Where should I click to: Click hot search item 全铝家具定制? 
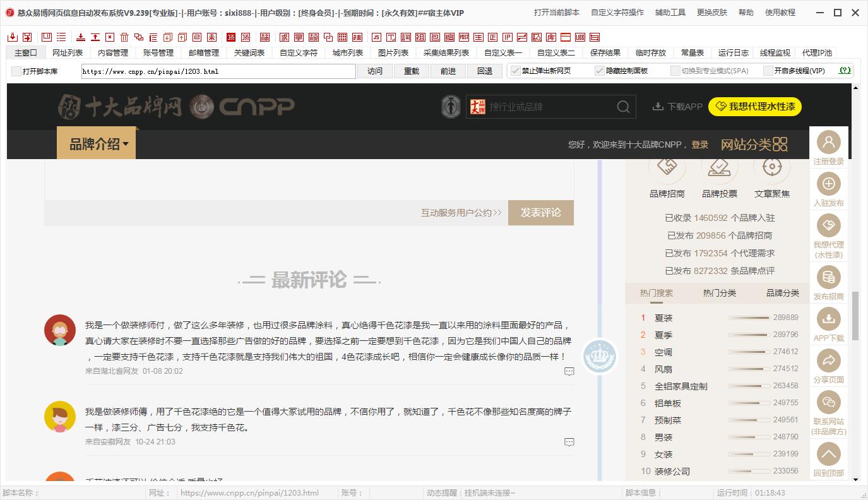click(x=681, y=386)
